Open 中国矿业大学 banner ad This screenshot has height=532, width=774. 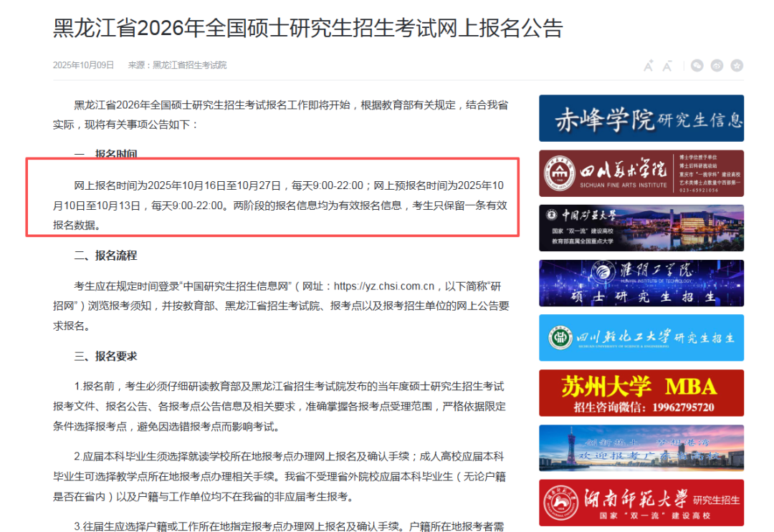pyautogui.click(x=641, y=228)
